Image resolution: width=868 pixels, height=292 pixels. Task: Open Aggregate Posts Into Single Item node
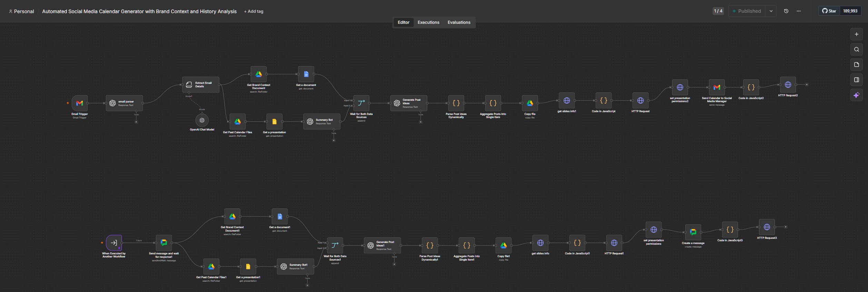(x=493, y=103)
